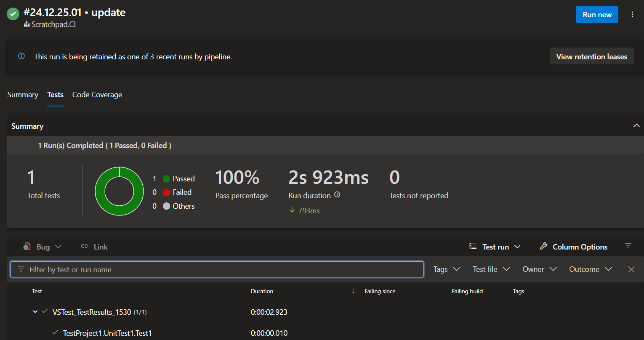The image size is (644, 340).
Task: Open the Test run grouping dropdown
Action: tap(495, 247)
